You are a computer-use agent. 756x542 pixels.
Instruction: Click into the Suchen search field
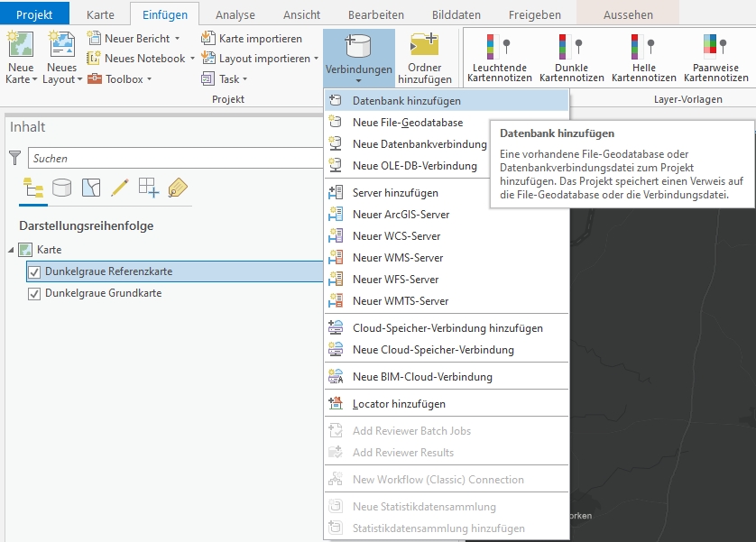coord(171,159)
